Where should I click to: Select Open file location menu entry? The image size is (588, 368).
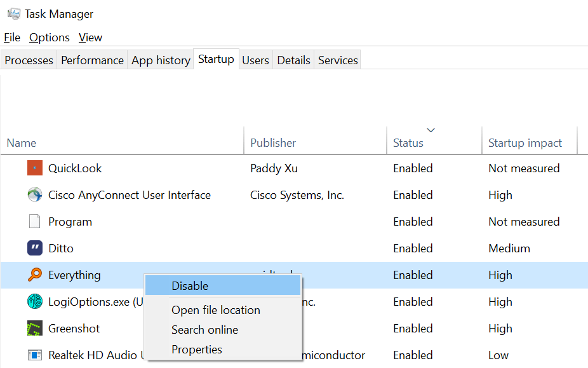[216, 310]
